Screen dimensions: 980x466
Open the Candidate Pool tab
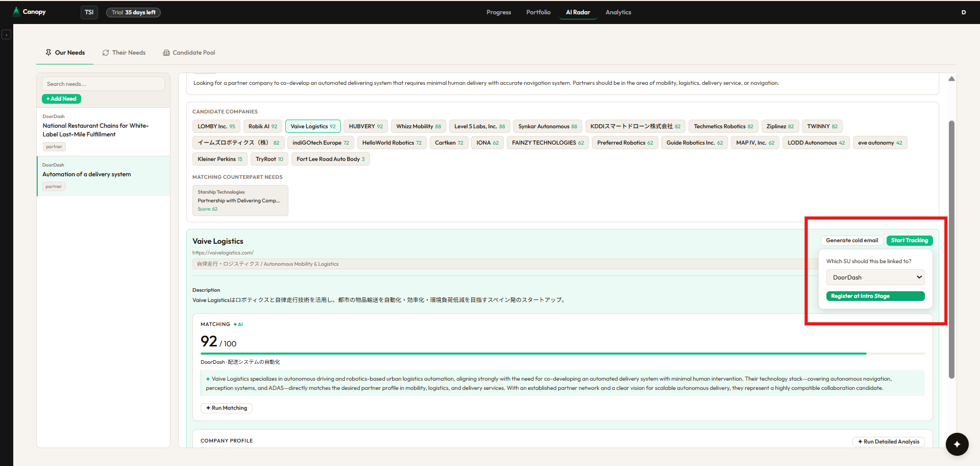[189, 53]
